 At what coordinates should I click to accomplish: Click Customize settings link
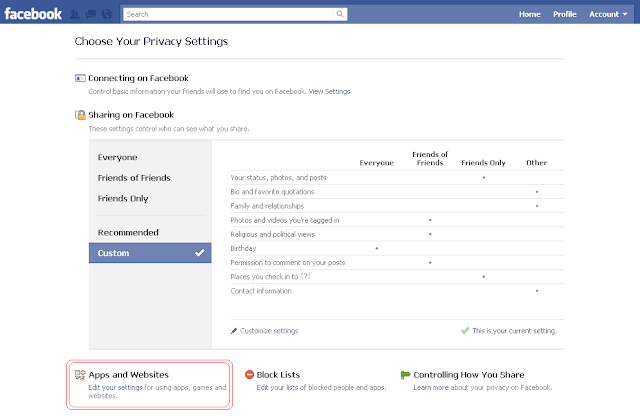tap(269, 331)
